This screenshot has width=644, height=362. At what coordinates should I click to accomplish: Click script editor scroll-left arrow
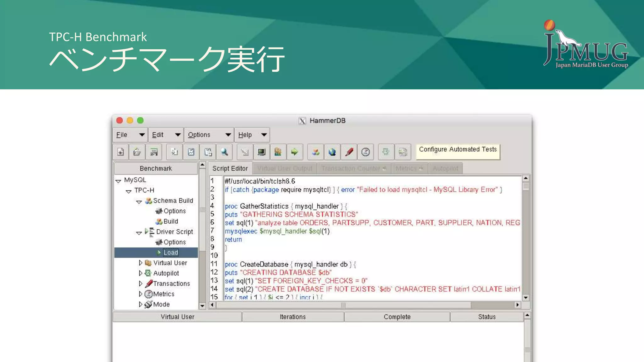point(212,305)
